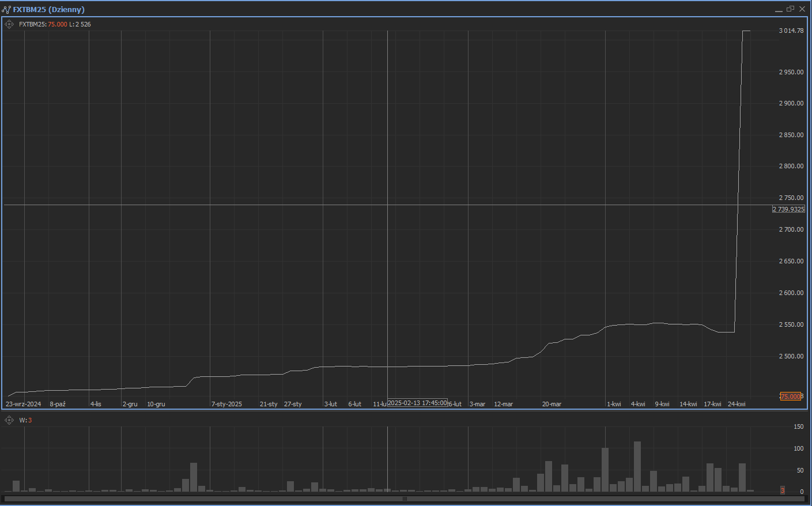Screen dimensions: 812x506
Task: Click the red 3 volume value tag
Action: click(783, 490)
